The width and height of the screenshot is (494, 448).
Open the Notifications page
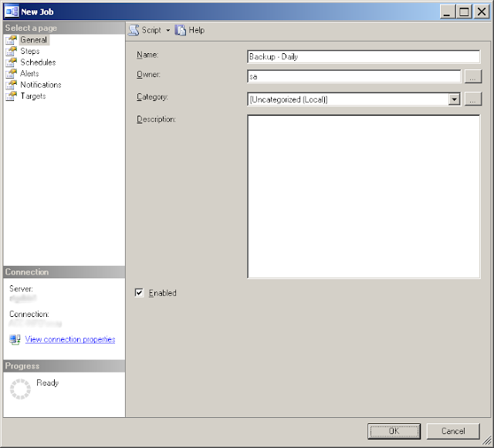coord(41,85)
